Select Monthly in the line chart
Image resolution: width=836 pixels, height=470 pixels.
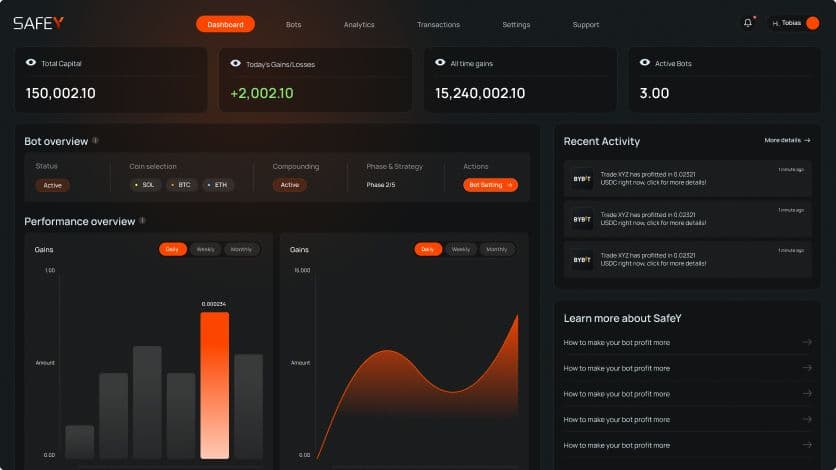tap(496, 249)
